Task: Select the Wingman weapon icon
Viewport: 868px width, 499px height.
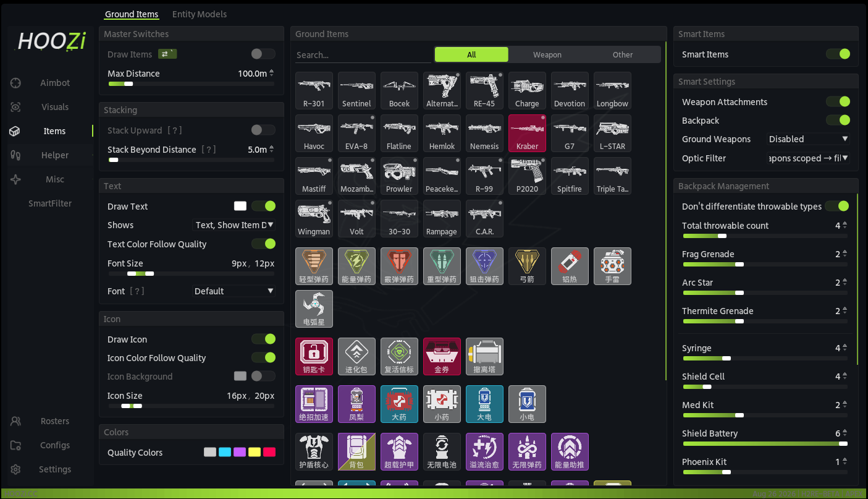Action: tap(314, 218)
